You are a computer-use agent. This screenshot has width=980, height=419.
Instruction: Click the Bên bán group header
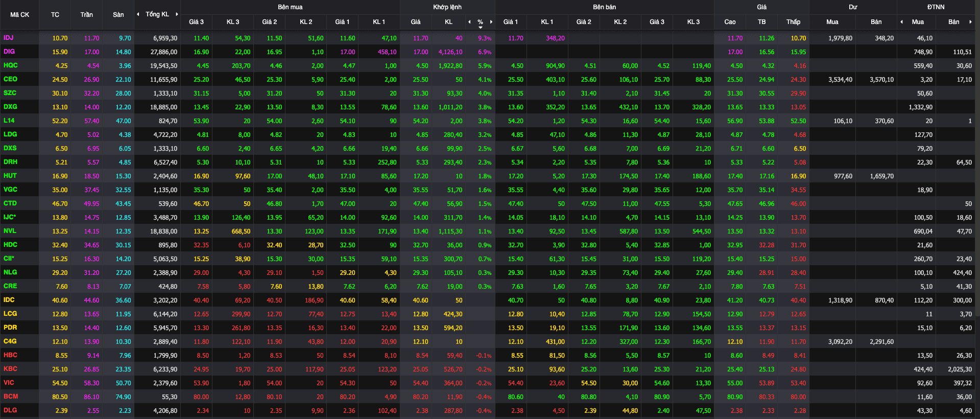click(x=604, y=7)
